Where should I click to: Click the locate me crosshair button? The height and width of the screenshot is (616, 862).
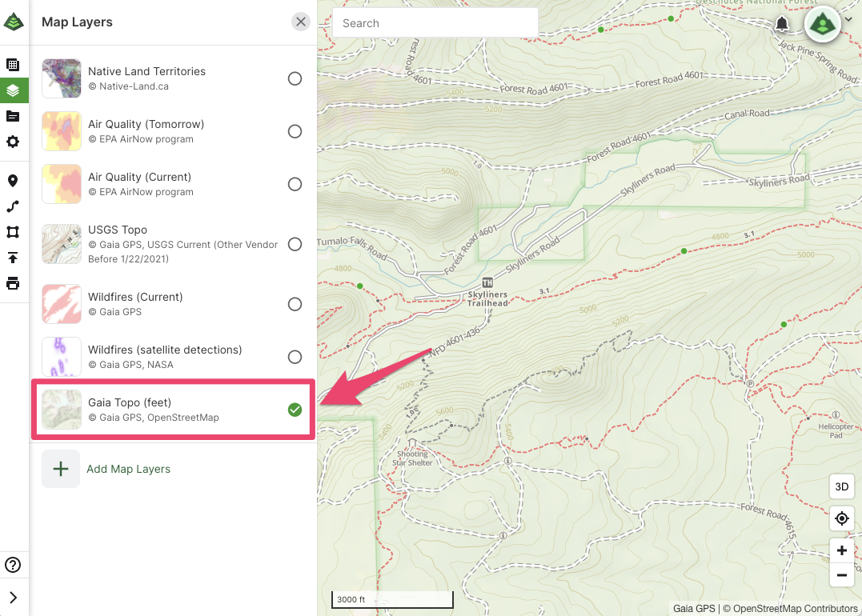tap(842, 518)
